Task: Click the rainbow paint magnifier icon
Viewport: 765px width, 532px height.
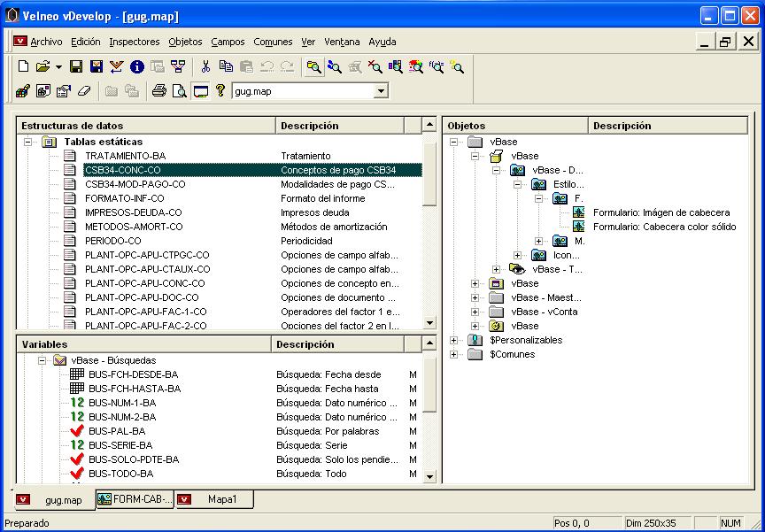Action: point(416,66)
